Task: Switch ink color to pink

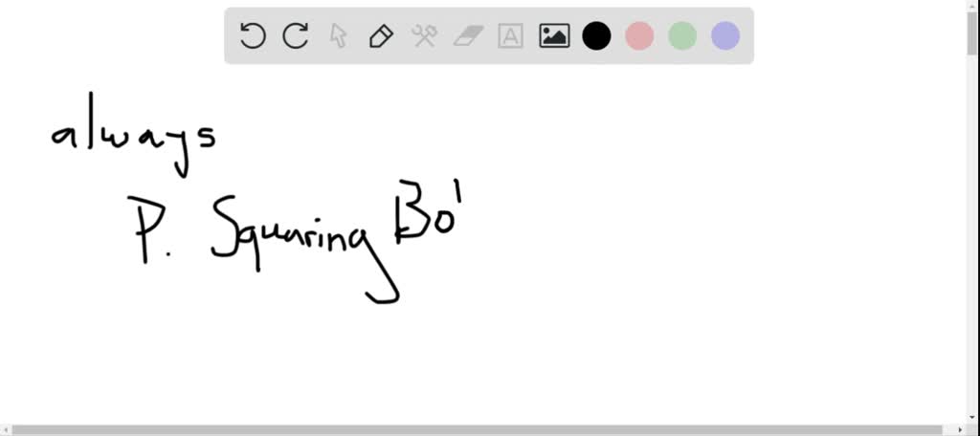Action: pyautogui.click(x=639, y=36)
